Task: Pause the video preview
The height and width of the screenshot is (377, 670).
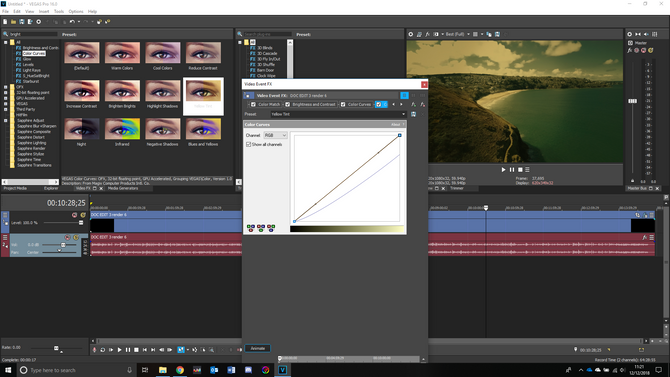Action: [512, 170]
